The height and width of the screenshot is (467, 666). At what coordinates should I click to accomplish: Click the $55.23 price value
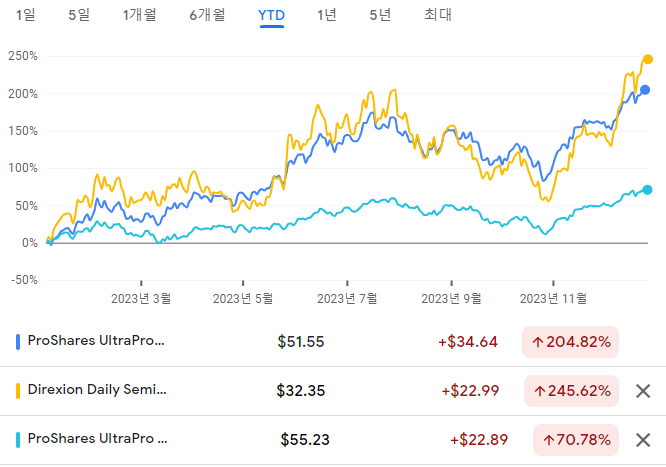pos(305,440)
